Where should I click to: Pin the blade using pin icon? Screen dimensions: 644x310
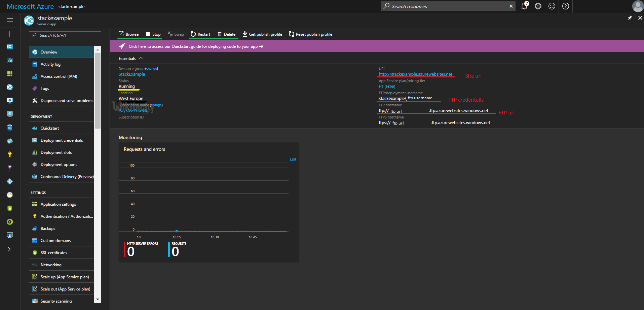pos(630,18)
